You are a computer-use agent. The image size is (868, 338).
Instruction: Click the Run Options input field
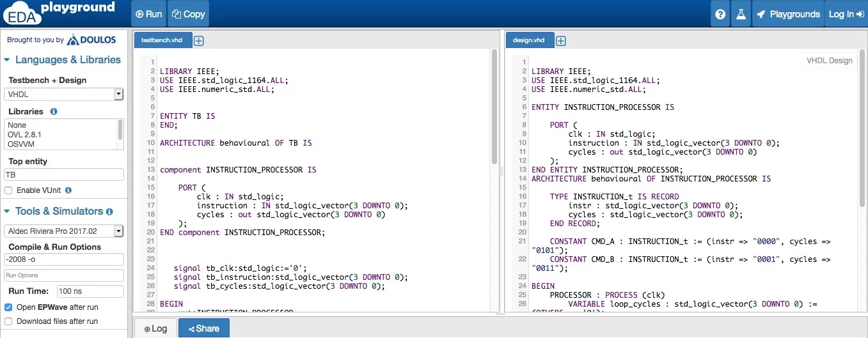tap(63, 275)
